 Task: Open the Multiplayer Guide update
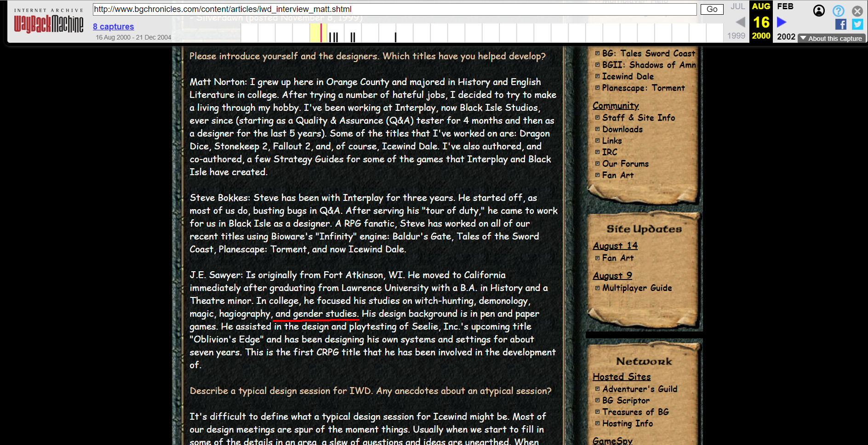(637, 288)
